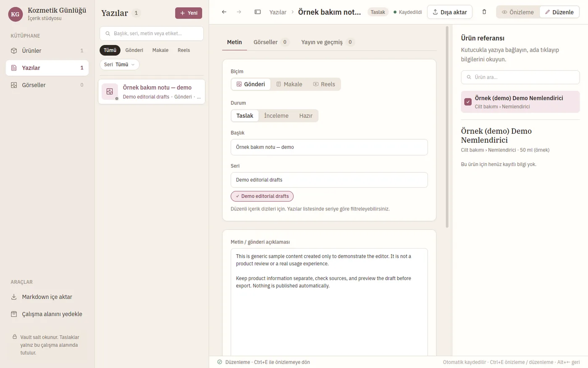Focus the Başlık title input field

click(x=329, y=147)
